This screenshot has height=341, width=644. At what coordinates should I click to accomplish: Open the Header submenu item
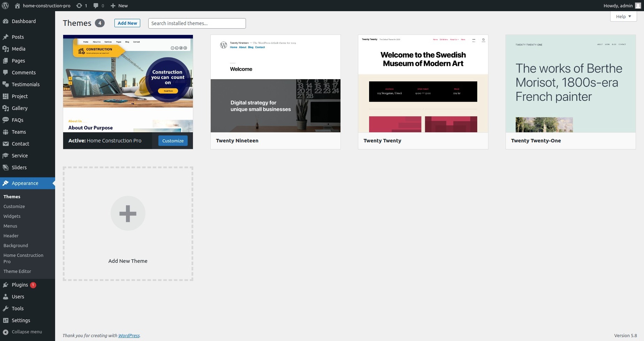11,236
